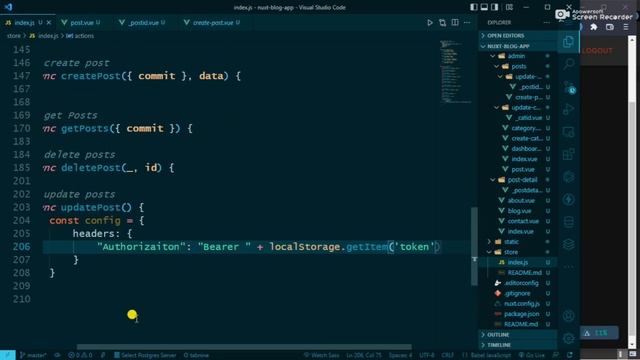Screen dimensions: 640x360
Task: Open about.vue in explorer
Action: (521, 200)
